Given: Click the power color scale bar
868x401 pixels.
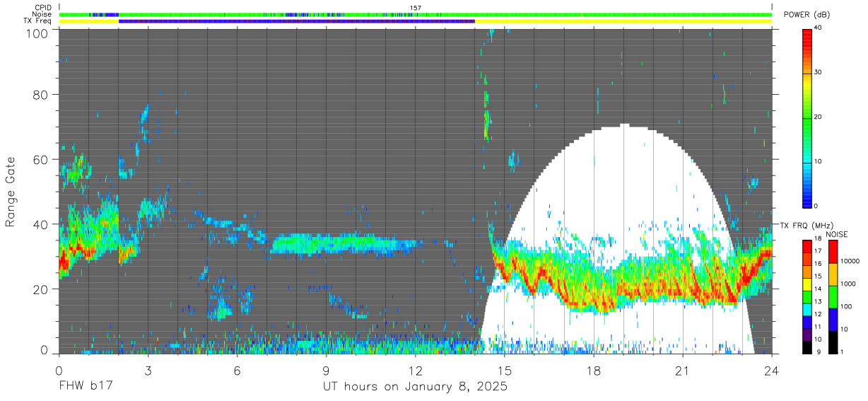Looking at the screenshot, I should click(807, 117).
